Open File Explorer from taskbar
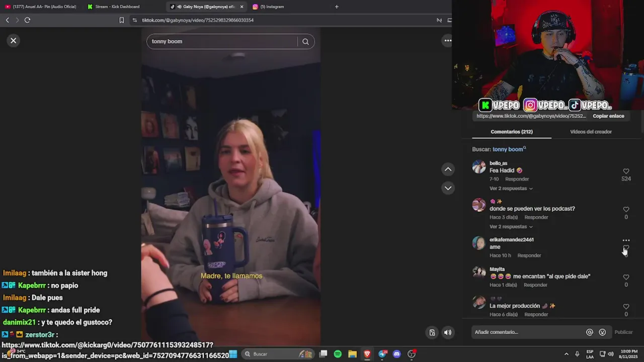The height and width of the screenshot is (362, 644). tap(352, 354)
